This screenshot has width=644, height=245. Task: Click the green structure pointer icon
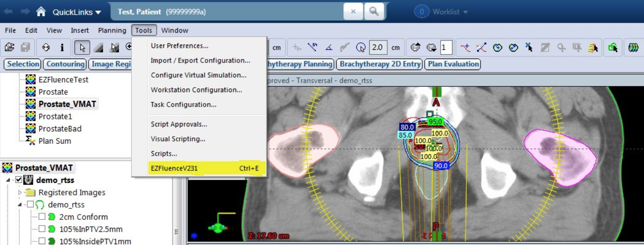click(613, 47)
